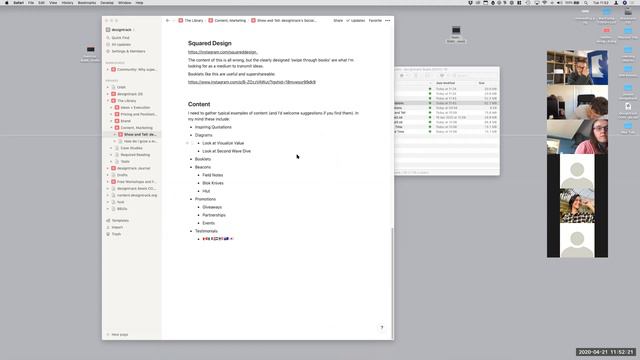Expand the Pricing and Position toggle
Screen dimensions: 640x360
(111, 114)
